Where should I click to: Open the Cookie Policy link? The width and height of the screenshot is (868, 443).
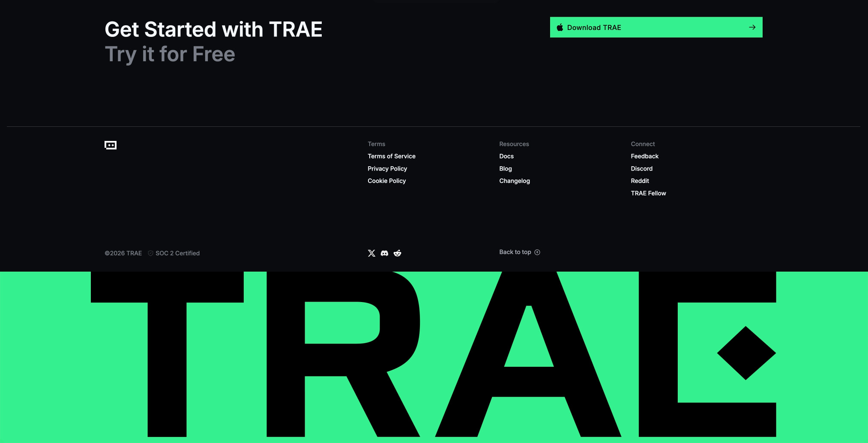[x=386, y=181]
